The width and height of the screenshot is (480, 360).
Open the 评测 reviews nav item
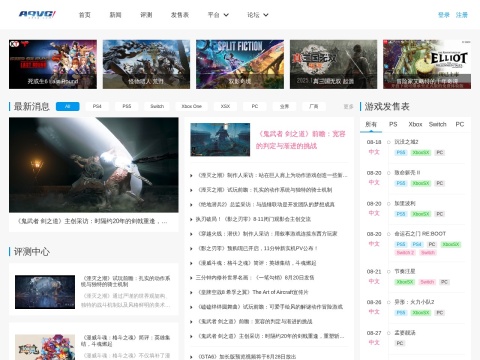click(146, 15)
